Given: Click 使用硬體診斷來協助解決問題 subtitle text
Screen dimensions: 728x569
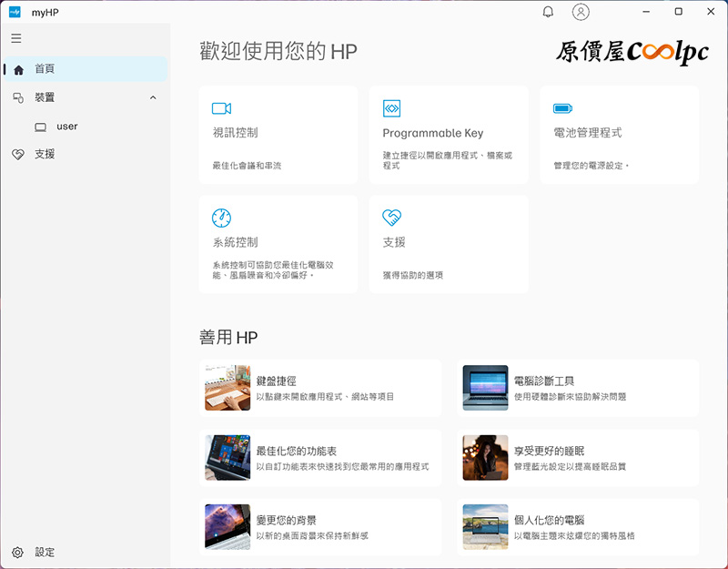Looking at the screenshot, I should pyautogui.click(x=571, y=397).
